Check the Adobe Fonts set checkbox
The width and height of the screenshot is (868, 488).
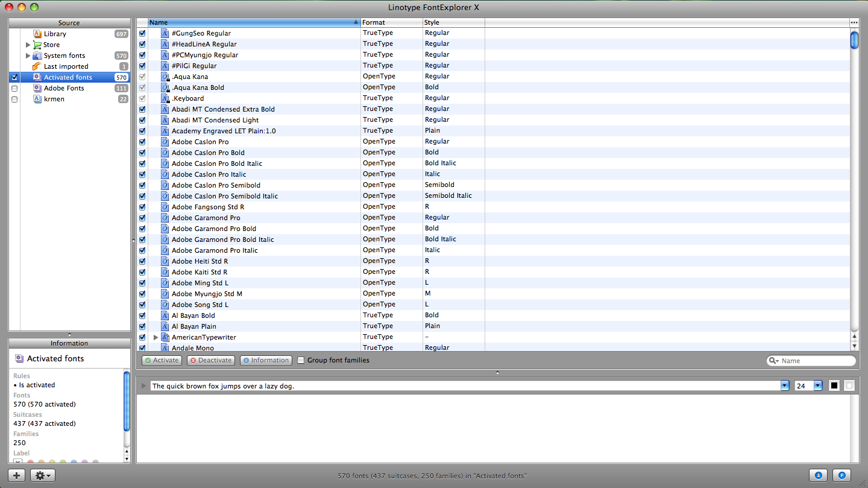(x=14, y=88)
